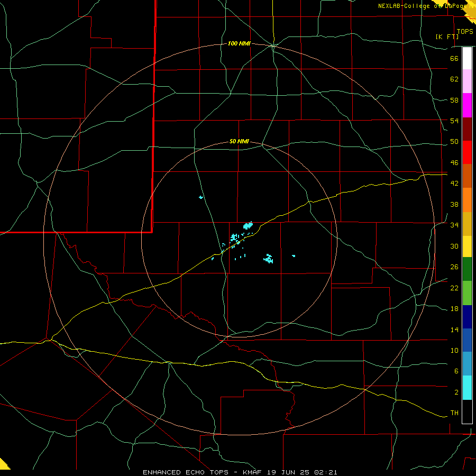Click the light pink legend color swatch
The width and height of the screenshot is (476, 476).
click(467, 81)
